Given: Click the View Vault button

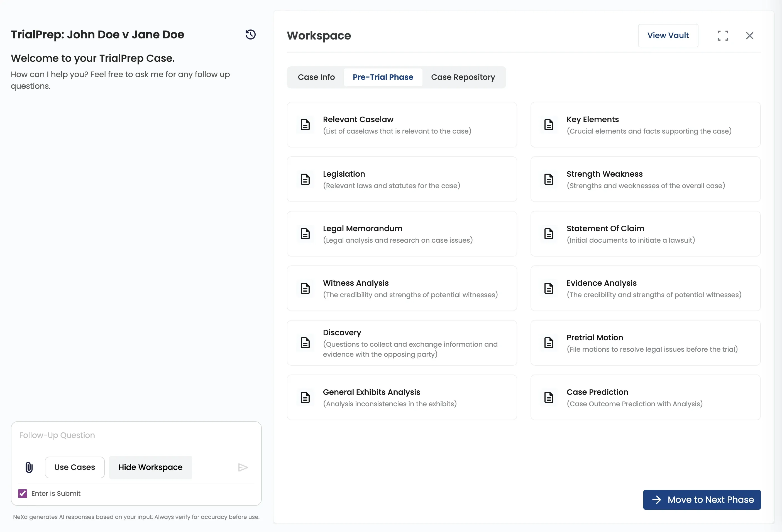Looking at the screenshot, I should click(668, 36).
